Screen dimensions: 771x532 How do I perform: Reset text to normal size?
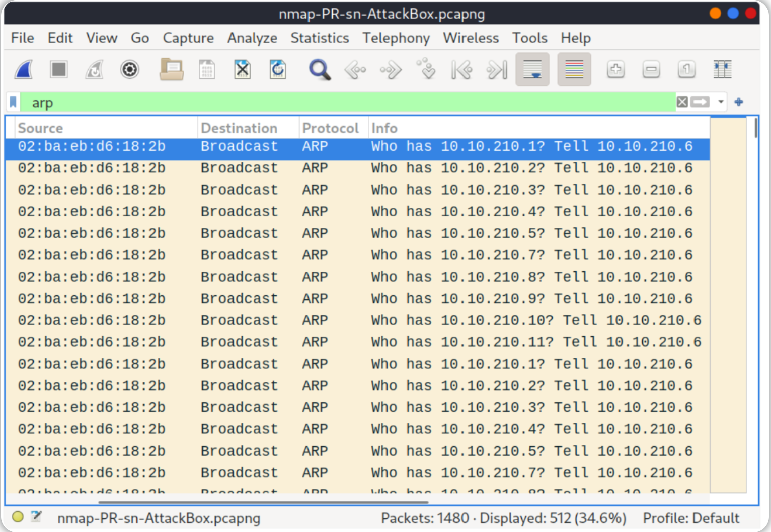pos(686,69)
